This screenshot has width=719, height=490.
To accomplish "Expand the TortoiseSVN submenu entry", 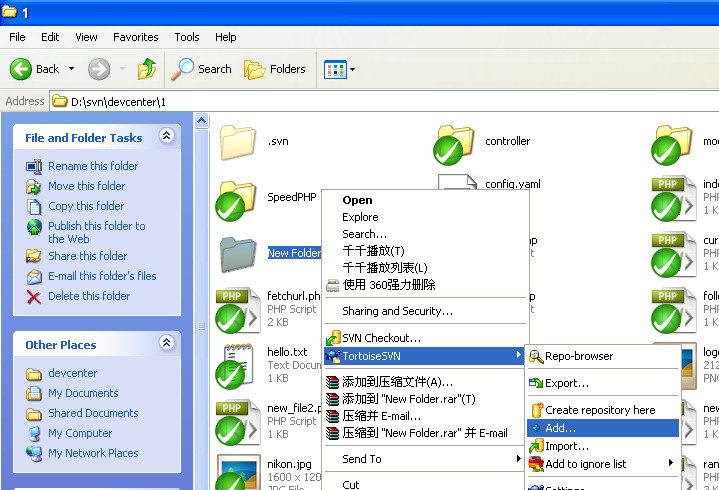I will 425,356.
